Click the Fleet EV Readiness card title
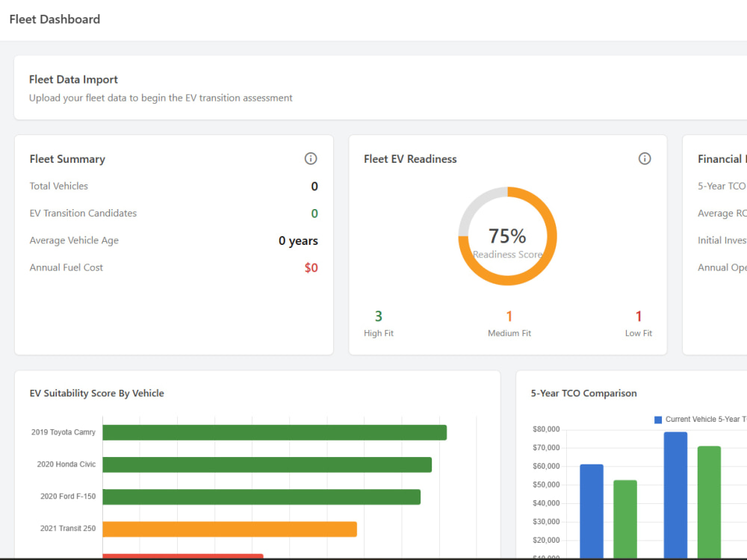The image size is (747, 560). click(x=410, y=159)
